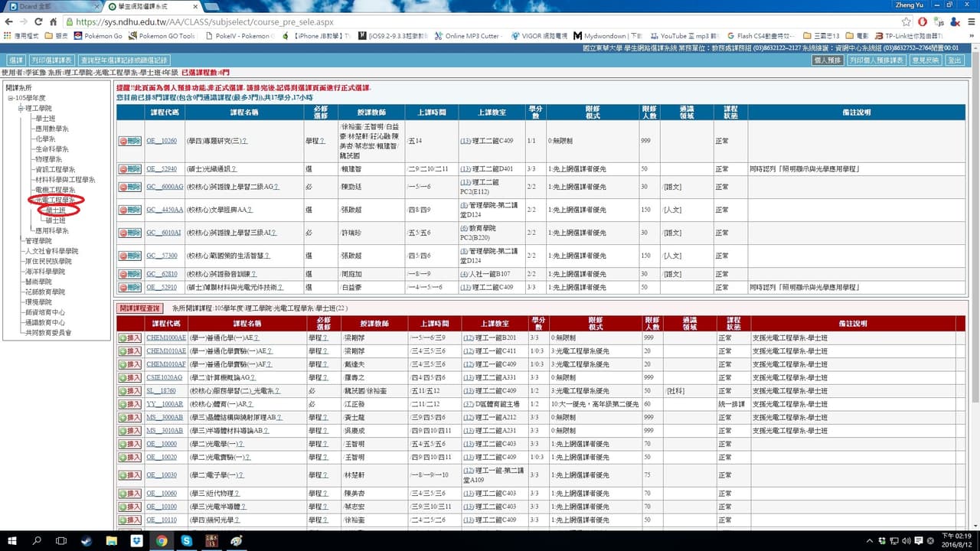Add course OE__10110
This screenshot has height=551, width=980.
pyautogui.click(x=129, y=520)
